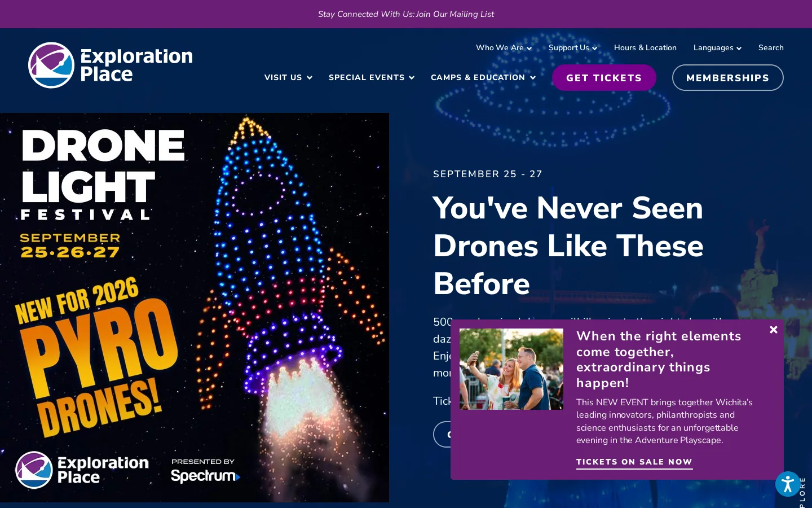Follow the Join Our Mailing List link
The image size is (812, 508).
tap(455, 14)
